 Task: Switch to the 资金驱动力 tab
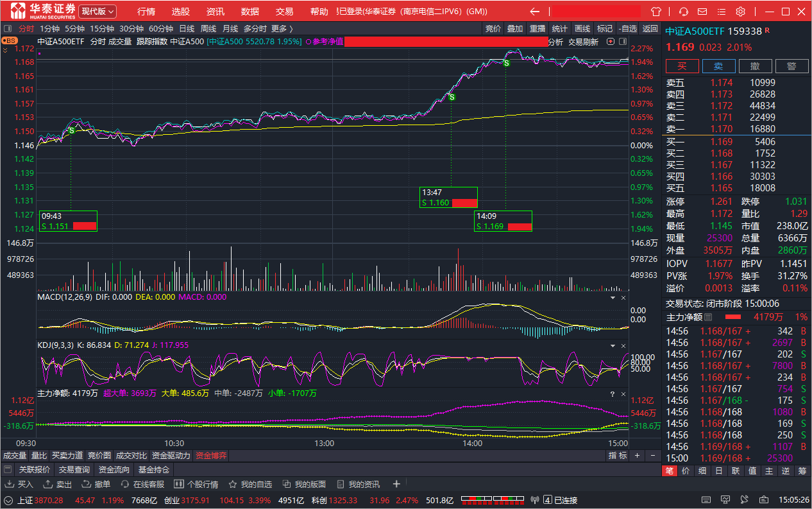171,456
